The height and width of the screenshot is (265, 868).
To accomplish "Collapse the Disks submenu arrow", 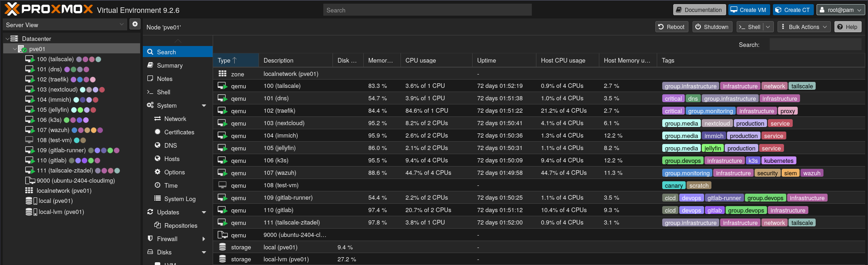I will (x=204, y=253).
